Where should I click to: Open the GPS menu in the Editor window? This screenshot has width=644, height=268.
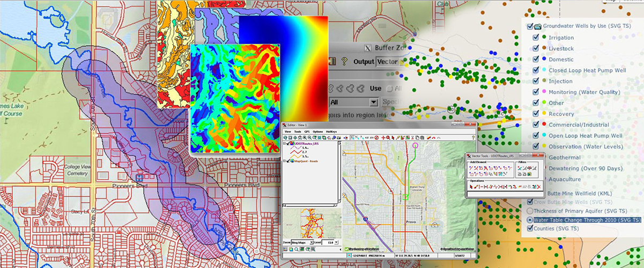pyautogui.click(x=307, y=132)
